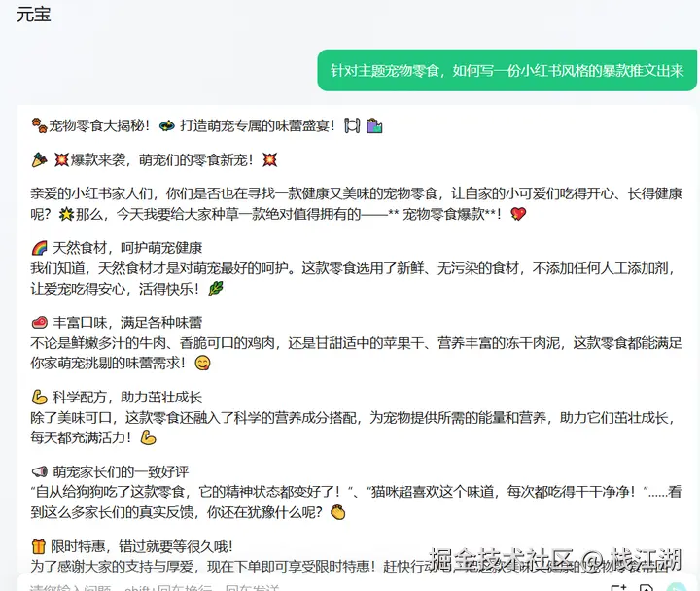Click the rainbow emoji before 天然食材
700x591 pixels.
pyautogui.click(x=39, y=248)
